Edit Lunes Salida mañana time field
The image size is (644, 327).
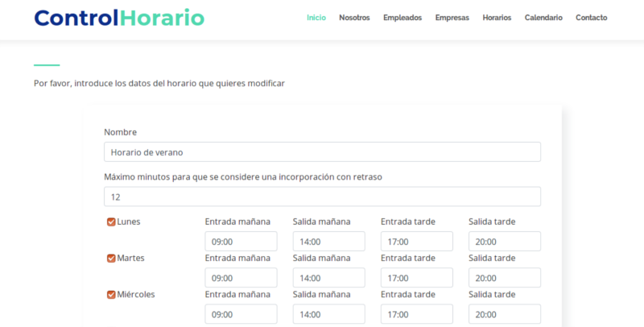click(x=329, y=242)
